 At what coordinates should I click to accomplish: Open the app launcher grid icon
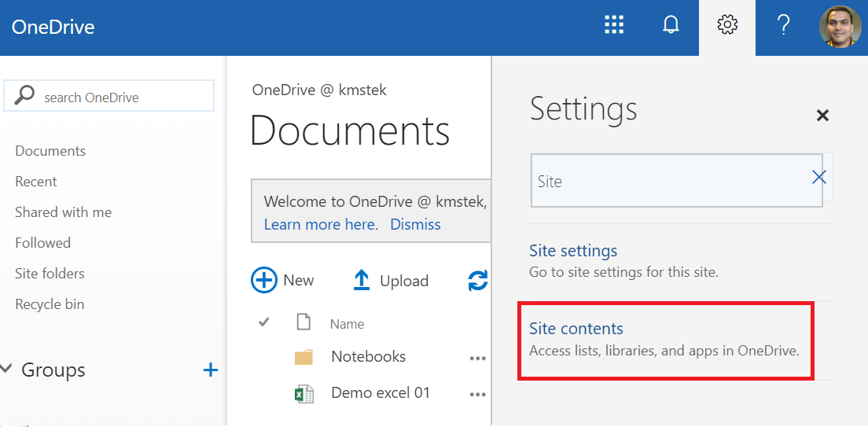[614, 26]
